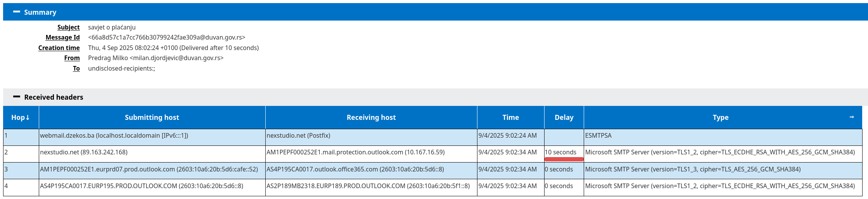The width and height of the screenshot is (868, 199).
Task: Click the To label
Action: click(76, 68)
